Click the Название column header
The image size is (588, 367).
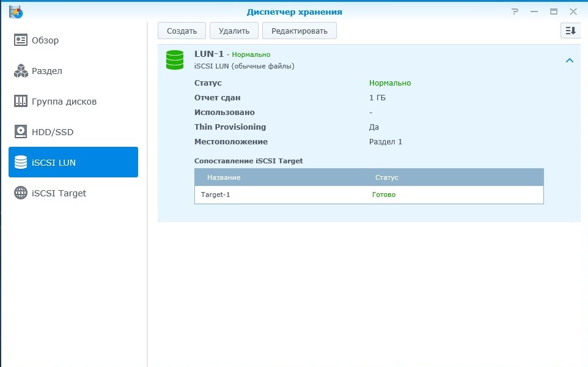pyautogui.click(x=224, y=177)
